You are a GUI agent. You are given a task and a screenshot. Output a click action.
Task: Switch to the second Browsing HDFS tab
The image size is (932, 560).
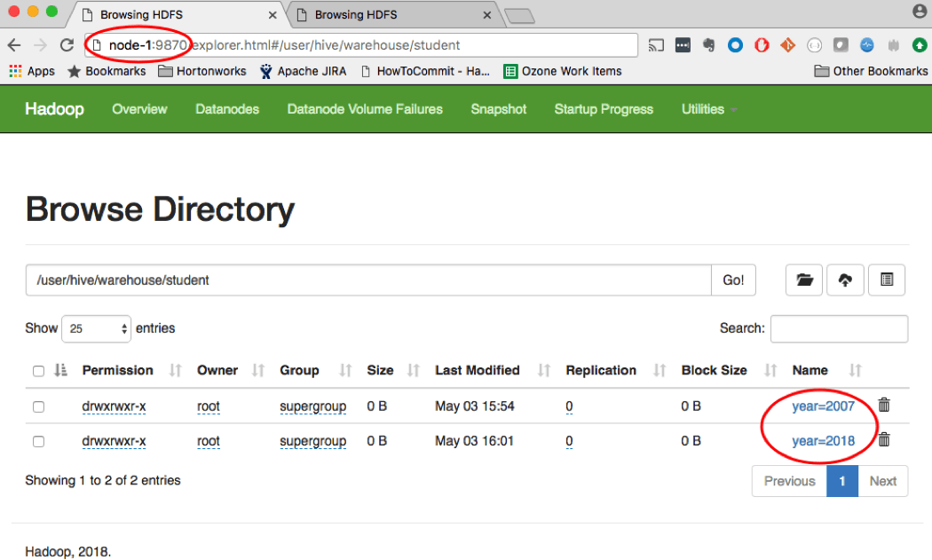click(x=391, y=14)
